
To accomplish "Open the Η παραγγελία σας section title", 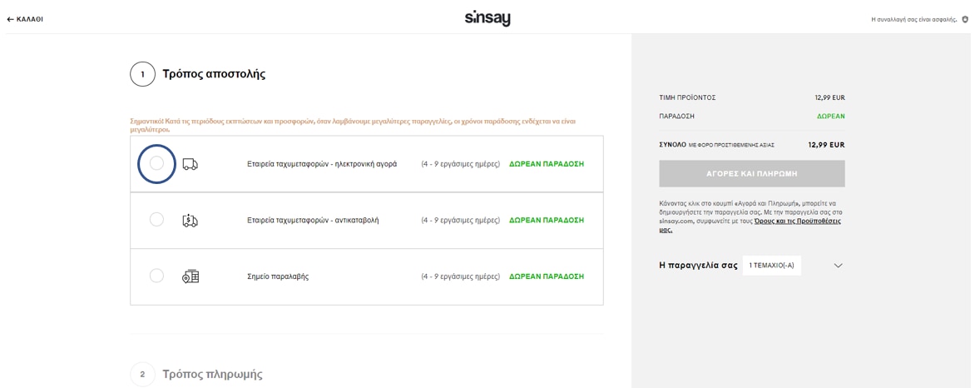I will pyautogui.click(x=698, y=266).
